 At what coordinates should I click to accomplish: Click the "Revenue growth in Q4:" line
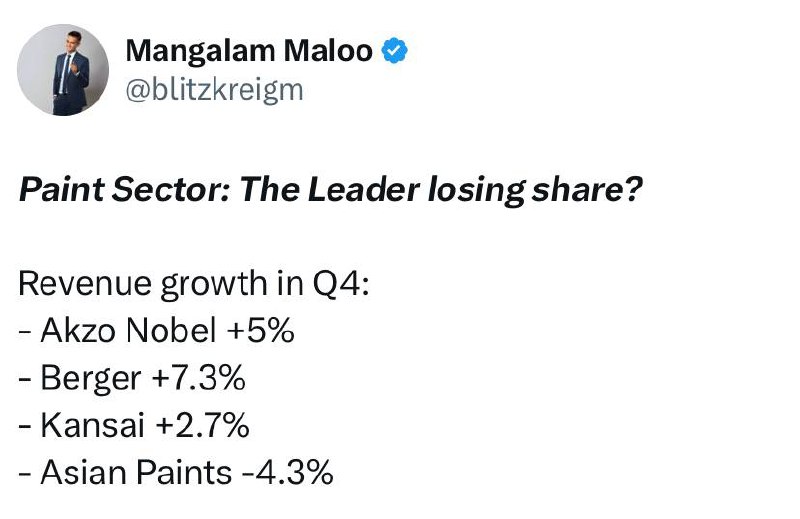[194, 284]
